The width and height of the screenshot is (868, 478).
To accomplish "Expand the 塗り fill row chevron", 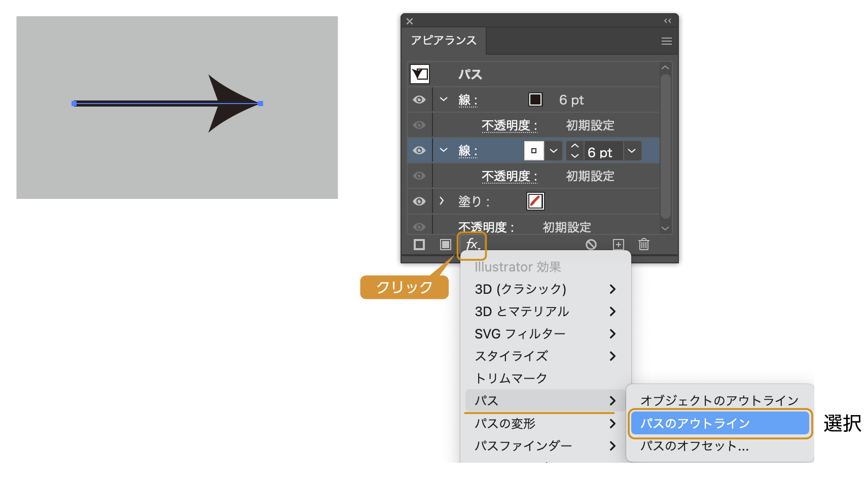I will 442,201.
